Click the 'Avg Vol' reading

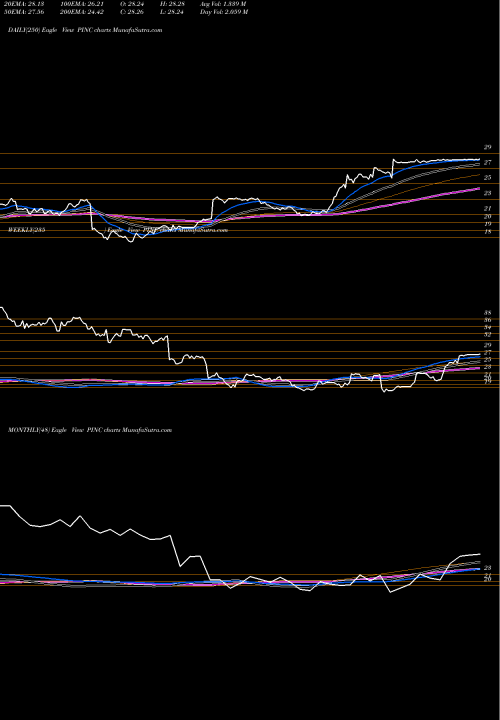(x=223, y=4)
